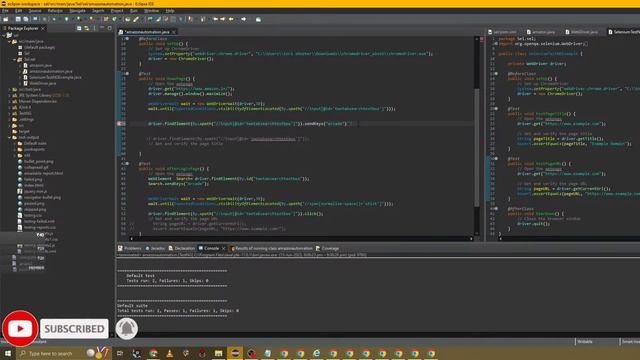Image resolution: width=640 pixels, height=360 pixels.
Task: Open VLC from the taskbar
Action: click(x=169, y=353)
